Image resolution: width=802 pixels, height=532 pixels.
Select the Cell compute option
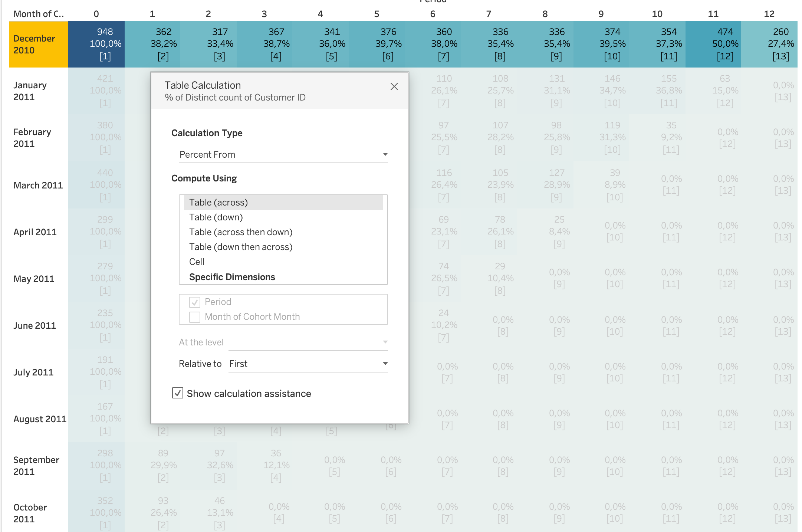click(x=197, y=262)
